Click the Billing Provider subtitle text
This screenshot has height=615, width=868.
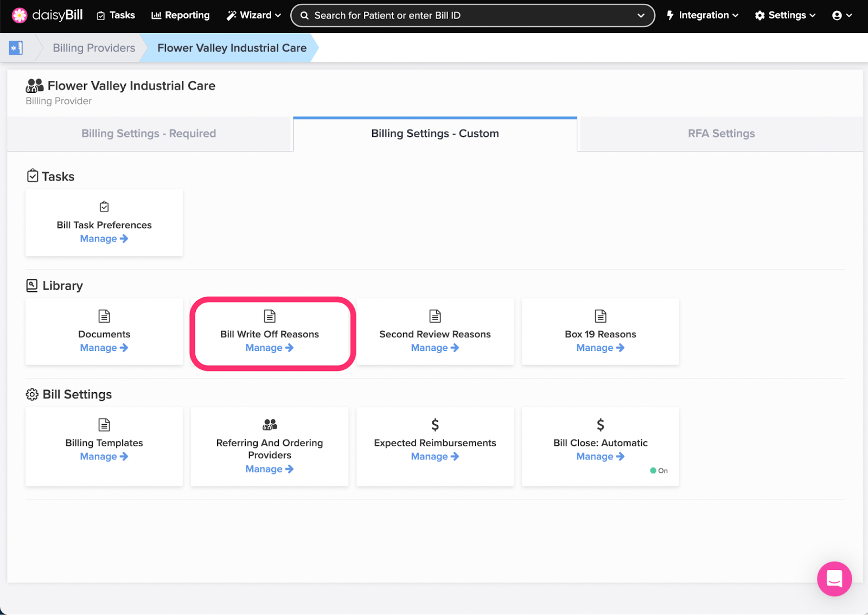point(59,101)
